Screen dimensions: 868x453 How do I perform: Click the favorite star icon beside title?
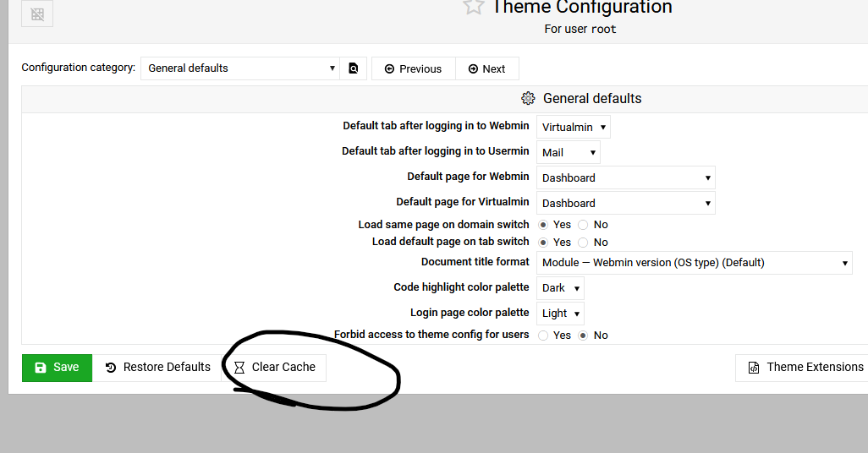474,7
